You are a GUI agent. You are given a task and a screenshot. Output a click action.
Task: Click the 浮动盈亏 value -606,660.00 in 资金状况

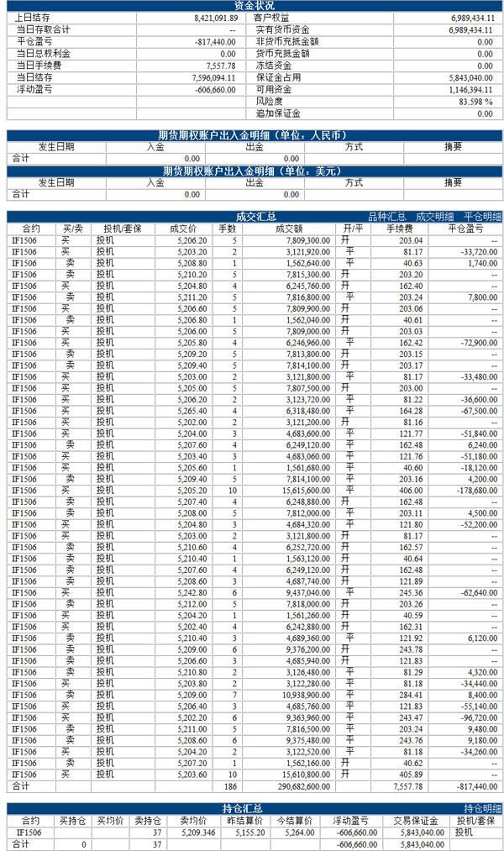coord(215,90)
